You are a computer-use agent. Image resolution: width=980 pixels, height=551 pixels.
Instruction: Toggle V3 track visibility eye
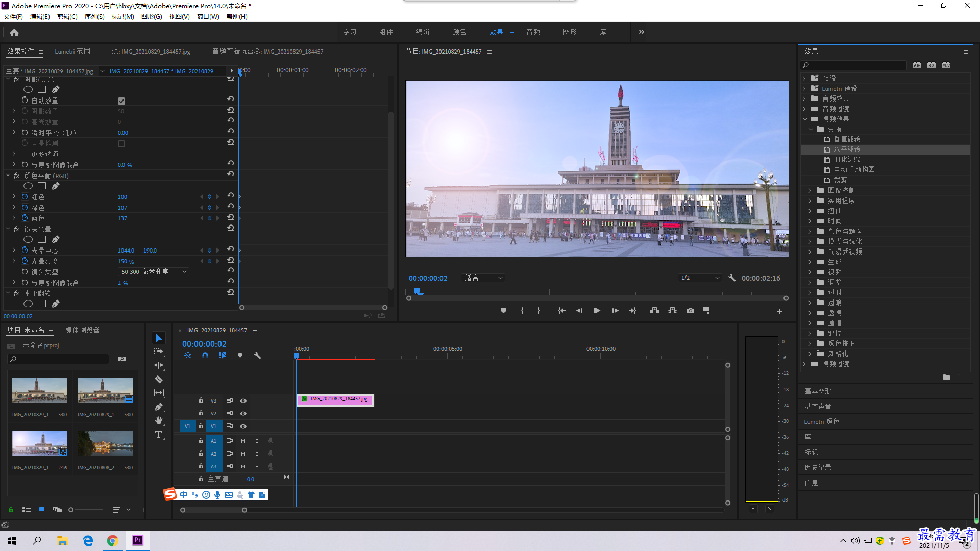click(x=243, y=401)
